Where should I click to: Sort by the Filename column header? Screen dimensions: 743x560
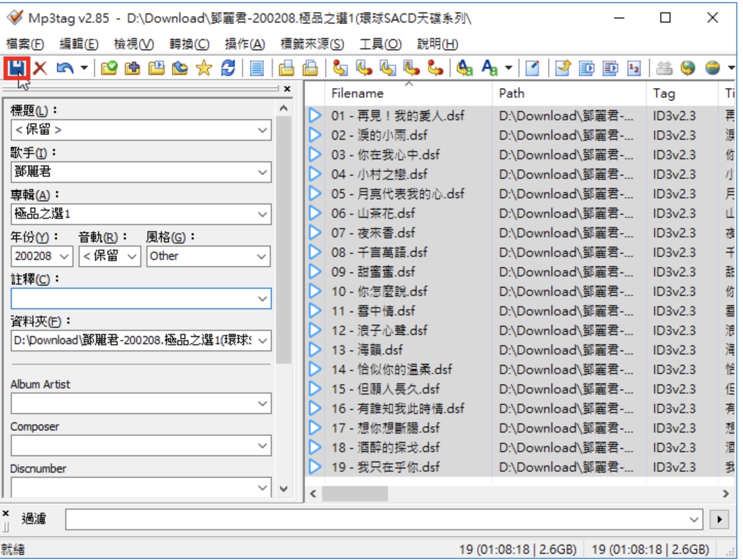click(408, 93)
